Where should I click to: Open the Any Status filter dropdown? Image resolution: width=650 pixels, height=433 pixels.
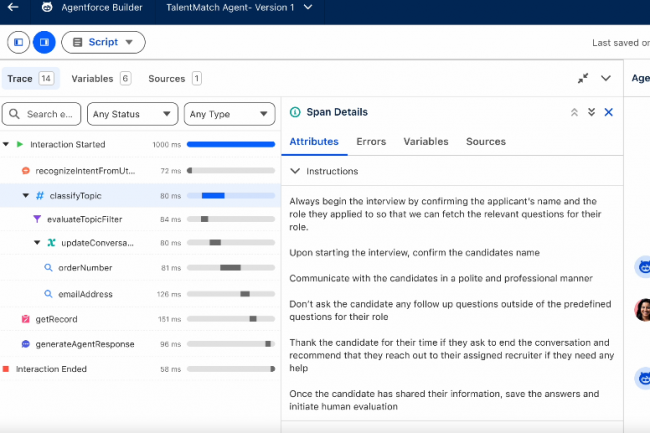click(x=133, y=114)
